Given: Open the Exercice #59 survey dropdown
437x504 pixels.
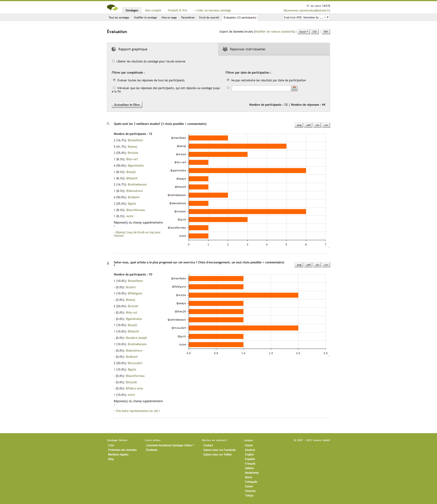Looking at the screenshot, I should [306, 17].
